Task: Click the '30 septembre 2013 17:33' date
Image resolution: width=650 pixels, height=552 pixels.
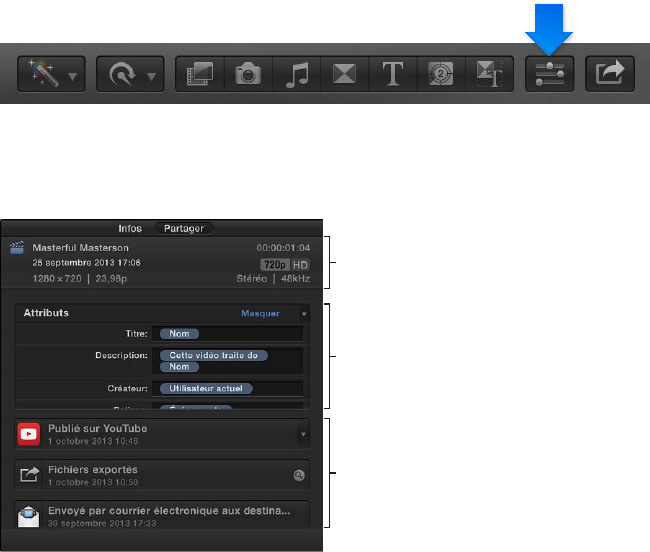Action: (x=102, y=523)
